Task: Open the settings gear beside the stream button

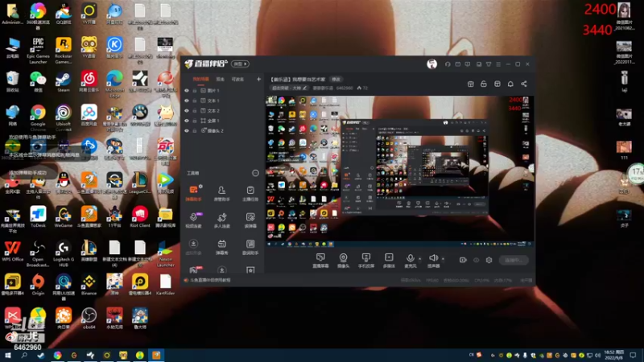Action: coord(489,260)
